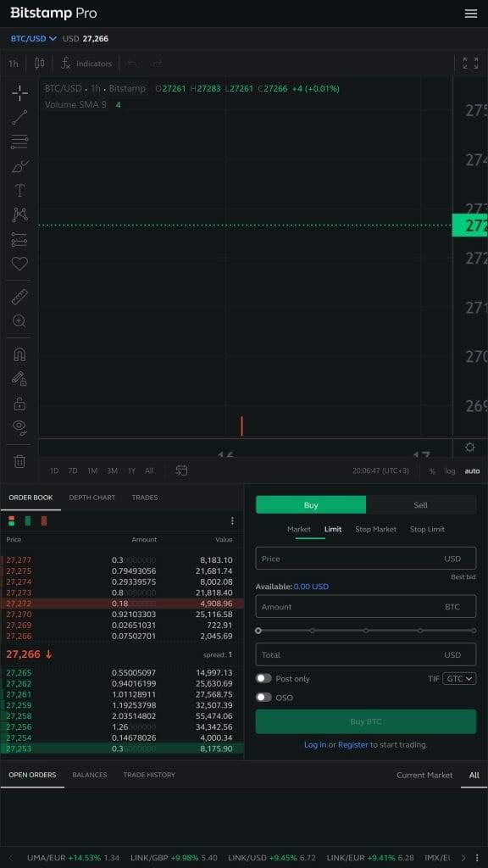Switch to the Trades tab
Screen dimensions: 488x868
coord(144,497)
